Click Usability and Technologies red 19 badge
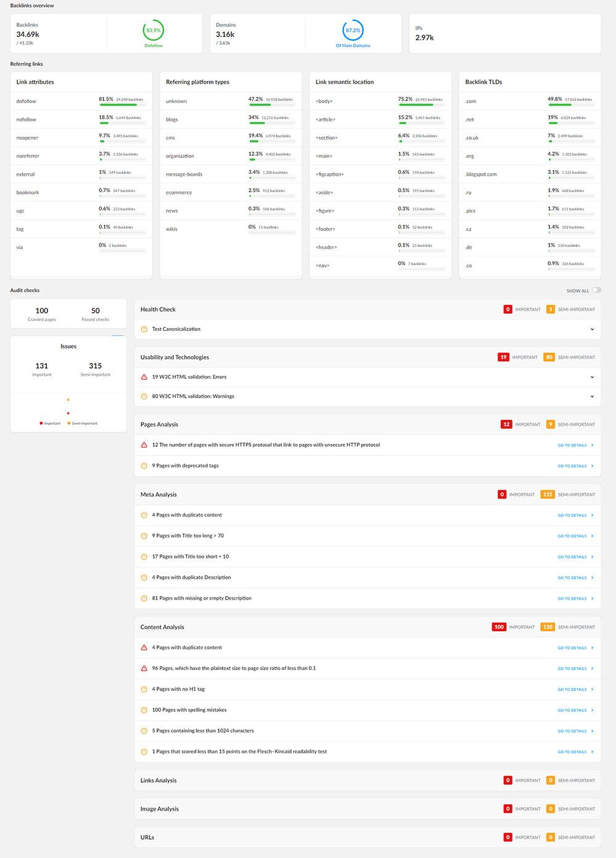Viewport: 616px width, 858px height. click(503, 357)
